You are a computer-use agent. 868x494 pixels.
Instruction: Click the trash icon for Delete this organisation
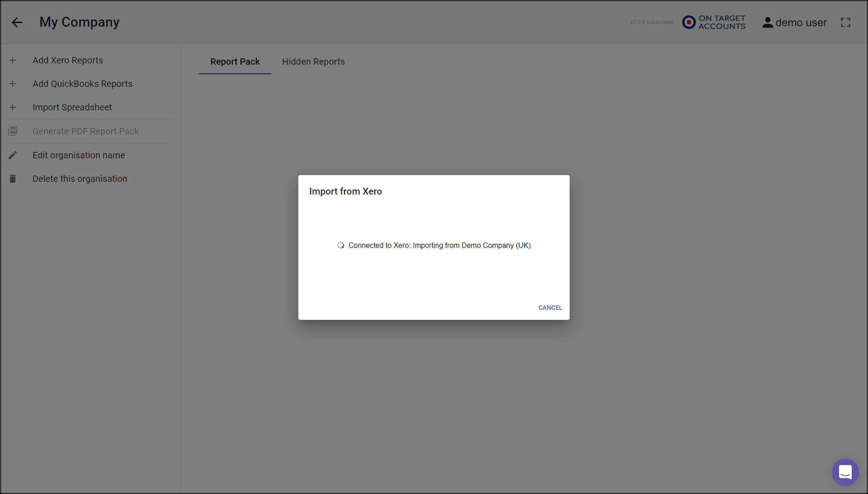[x=13, y=179]
